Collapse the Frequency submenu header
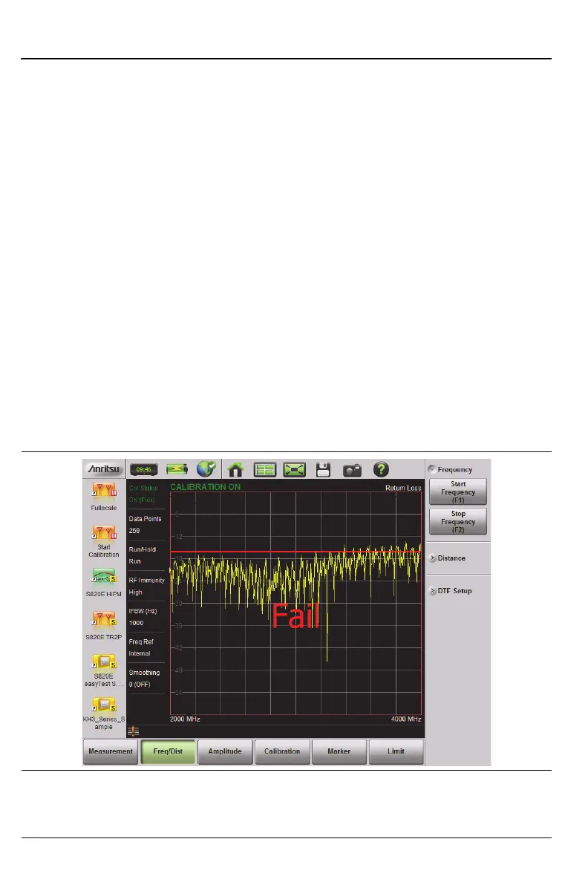 tap(450, 469)
